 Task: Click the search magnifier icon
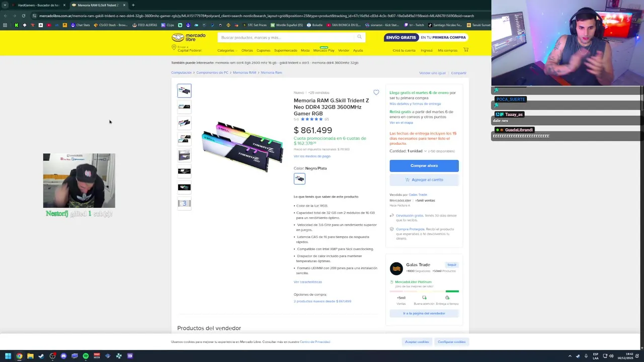(359, 37)
